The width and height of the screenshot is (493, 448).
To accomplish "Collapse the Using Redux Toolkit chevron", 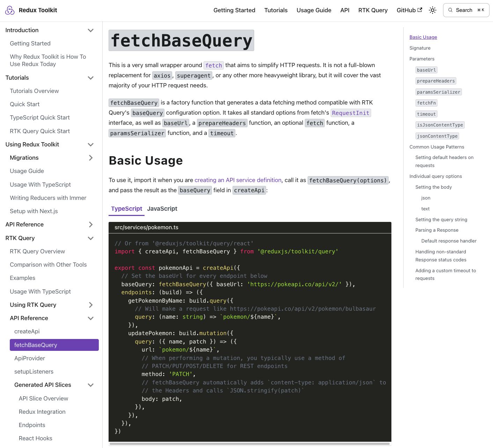I will (x=91, y=145).
